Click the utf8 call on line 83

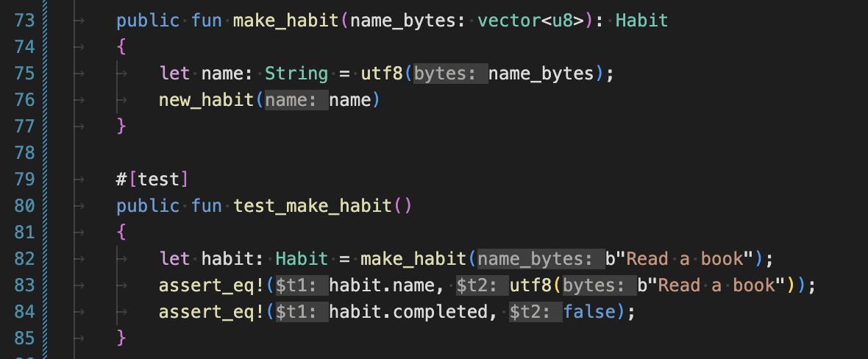pos(530,285)
